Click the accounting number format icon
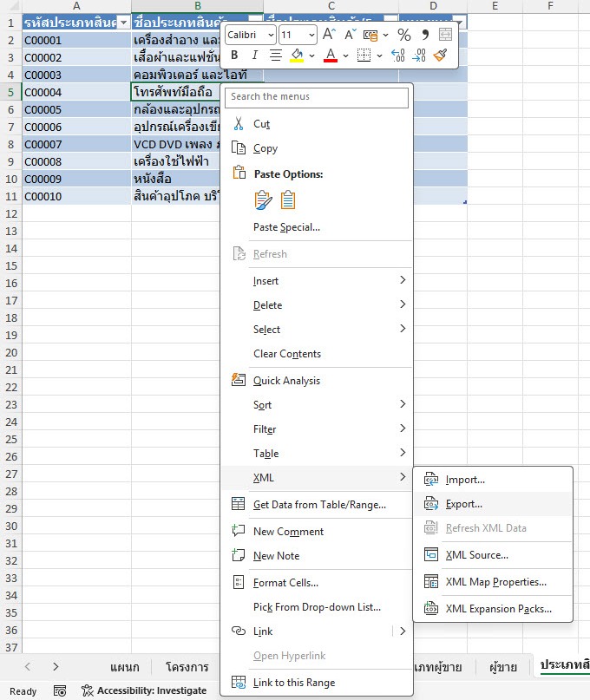Image resolution: width=590 pixels, height=700 pixels. 370,35
